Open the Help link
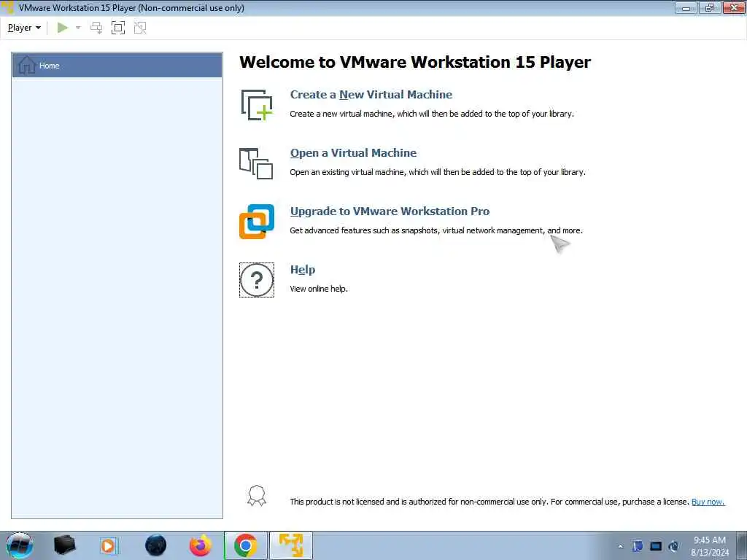The height and width of the screenshot is (560, 747). [303, 270]
